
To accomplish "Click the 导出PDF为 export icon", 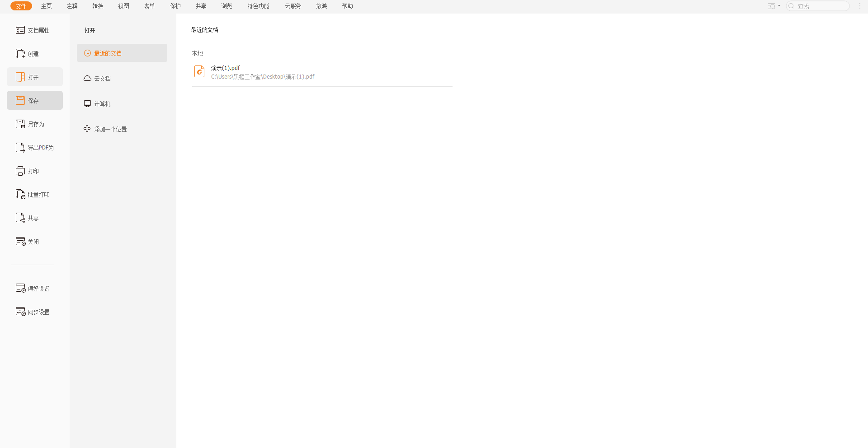I will pyautogui.click(x=20, y=148).
